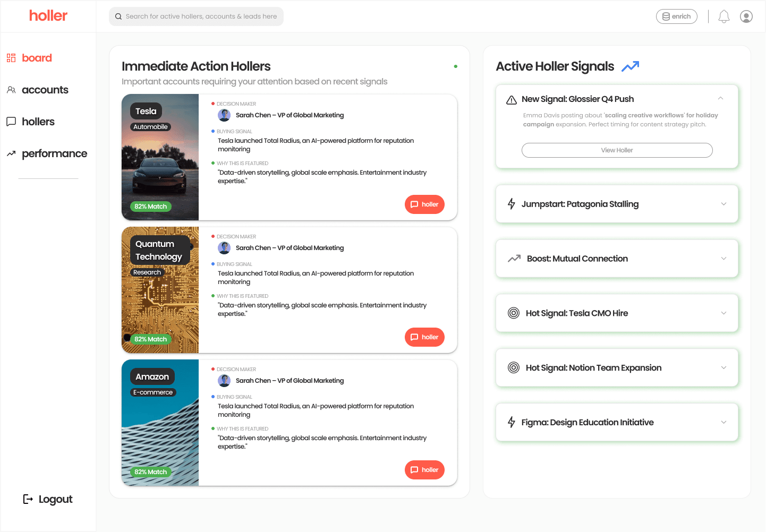This screenshot has width=766, height=532.
Task: Click Figma: Design Education Initiative title
Action: coord(588,422)
